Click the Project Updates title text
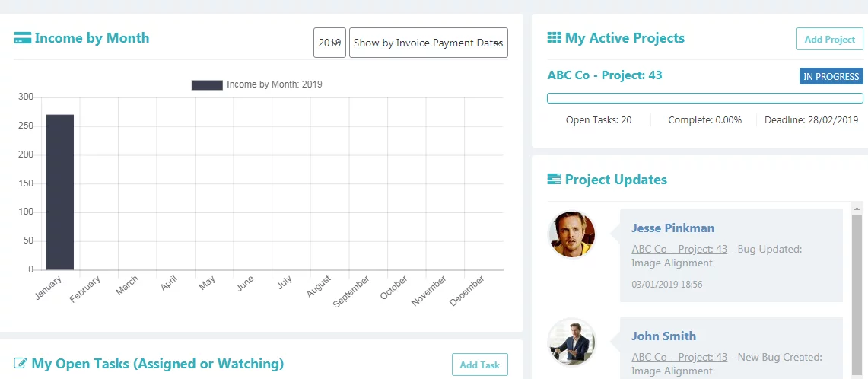 click(615, 180)
